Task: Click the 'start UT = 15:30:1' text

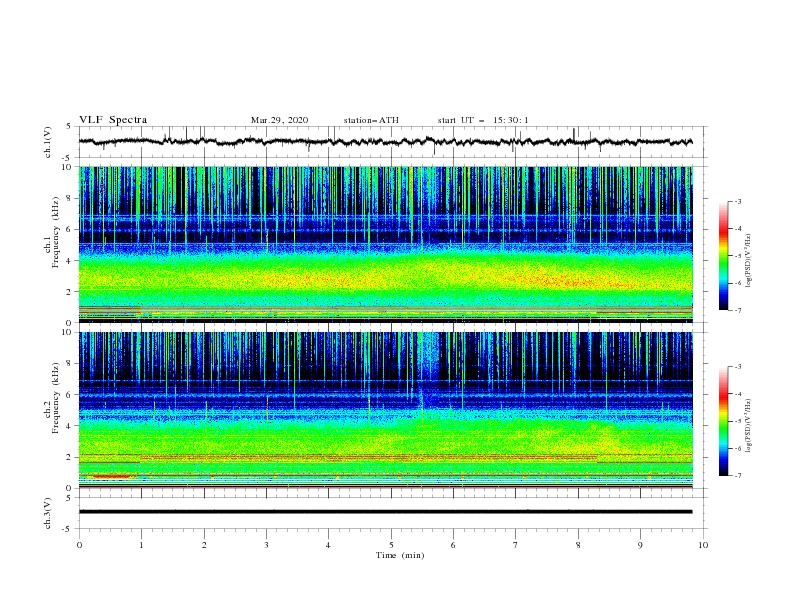Action: pyautogui.click(x=483, y=120)
